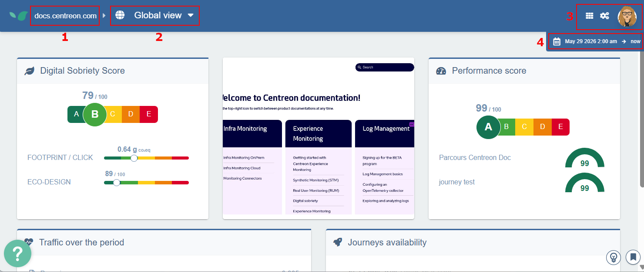Open the docs.centreon.com site breadcrumb
Image resolution: width=644 pixels, height=272 pixels.
coord(65,16)
